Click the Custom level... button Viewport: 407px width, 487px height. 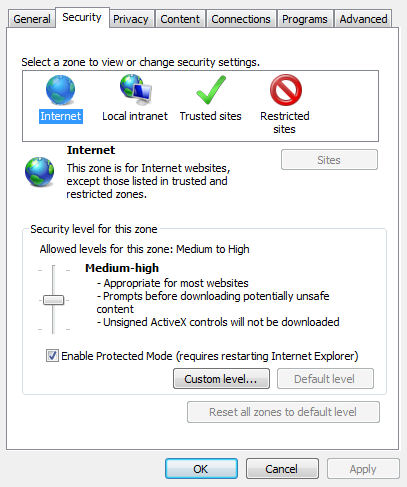pyautogui.click(x=221, y=379)
